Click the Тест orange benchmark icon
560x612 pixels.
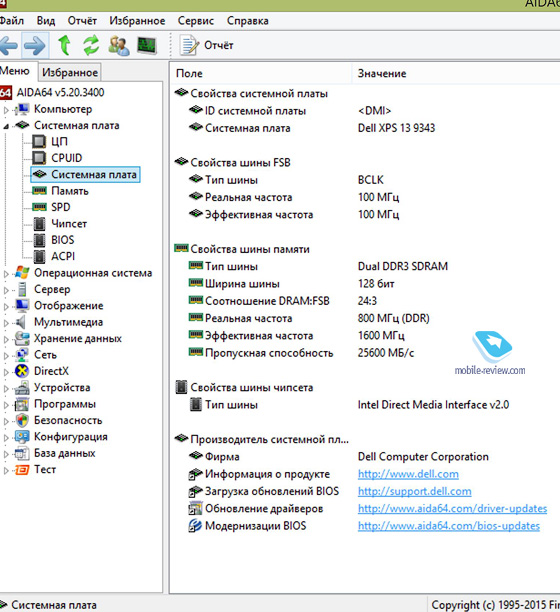tap(22, 470)
